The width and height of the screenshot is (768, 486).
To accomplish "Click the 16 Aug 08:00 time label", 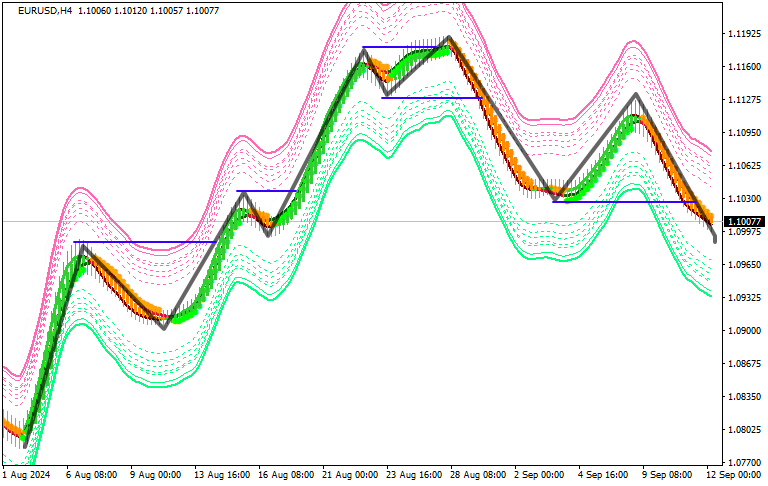I will click(x=286, y=475).
